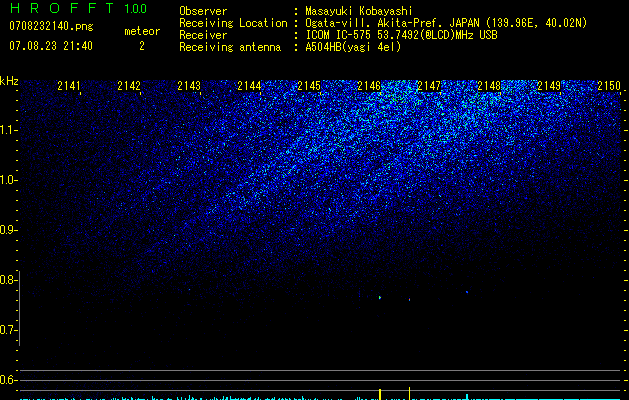Click the 2146 time marker
This screenshot has width=629, height=400.
[x=369, y=86]
